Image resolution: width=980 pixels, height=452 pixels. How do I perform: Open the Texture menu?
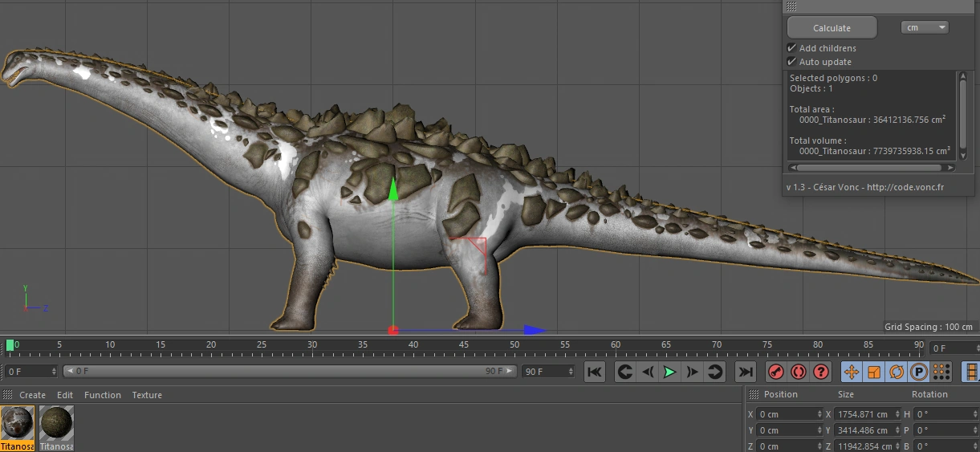point(147,395)
